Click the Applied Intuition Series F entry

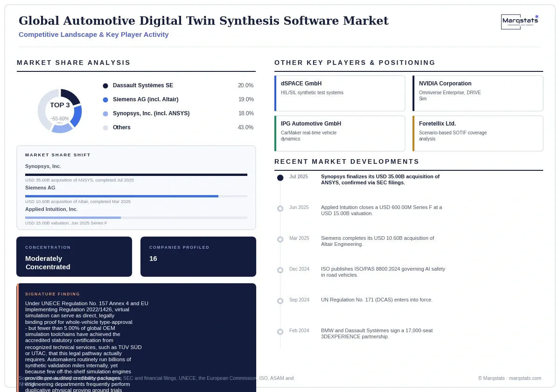(382, 210)
